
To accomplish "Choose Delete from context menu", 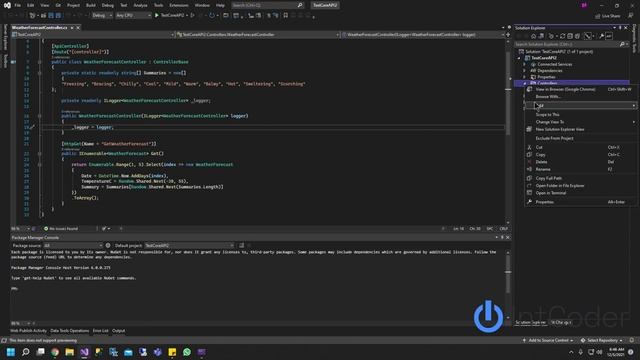I will (x=581, y=162).
